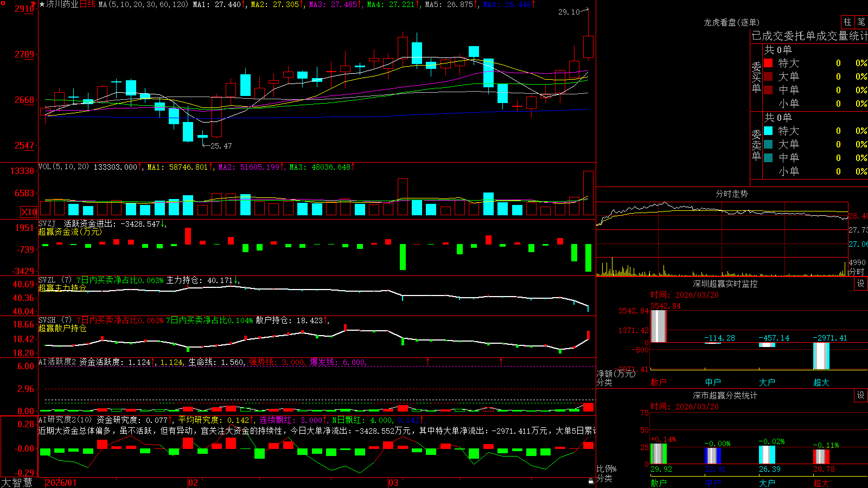Click the 大智慧 logo at bottom
The image size is (868, 488).
coord(17,482)
